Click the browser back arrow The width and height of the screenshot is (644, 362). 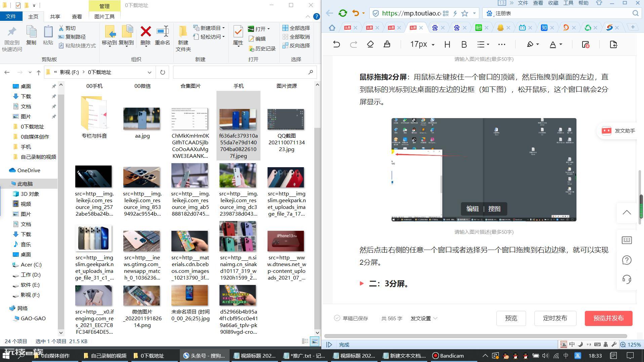(329, 13)
